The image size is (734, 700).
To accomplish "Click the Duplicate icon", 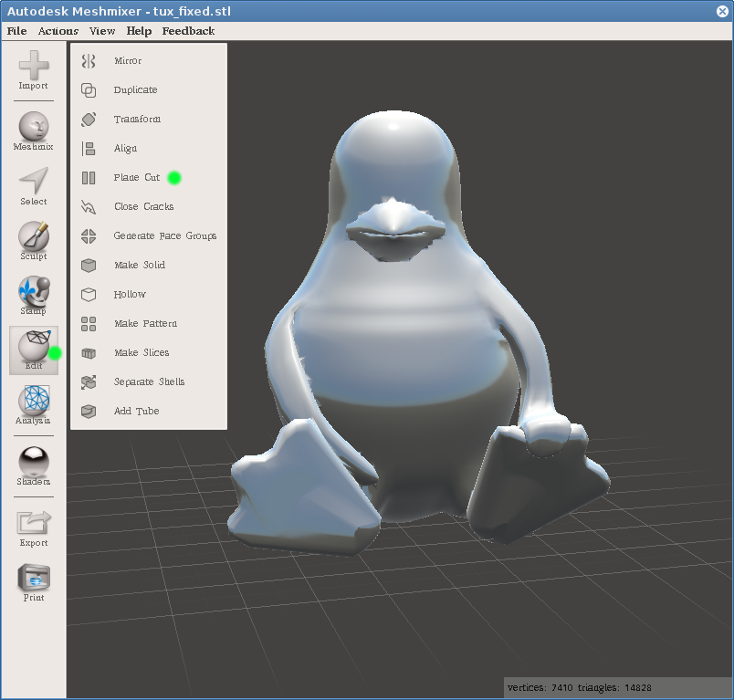I will [x=89, y=89].
